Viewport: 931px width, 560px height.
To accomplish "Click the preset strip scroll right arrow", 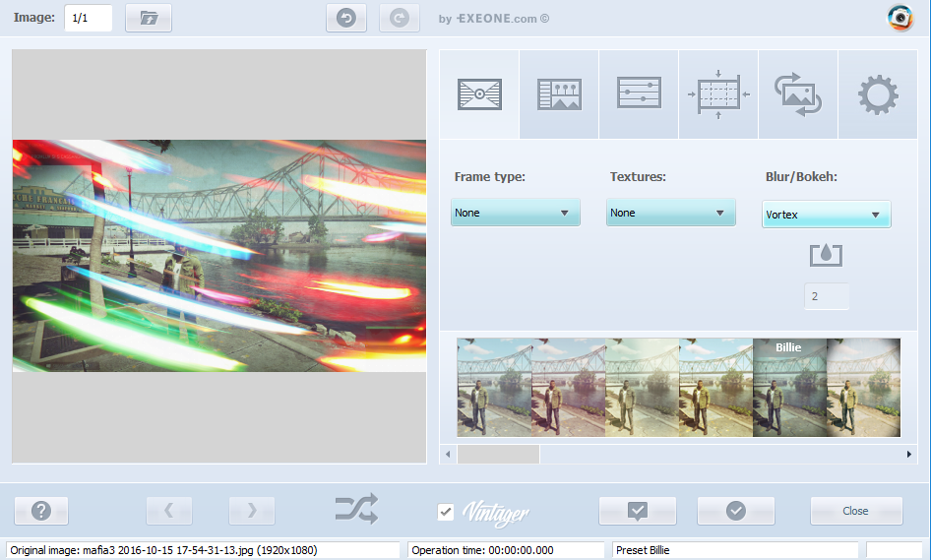I will tap(909, 455).
